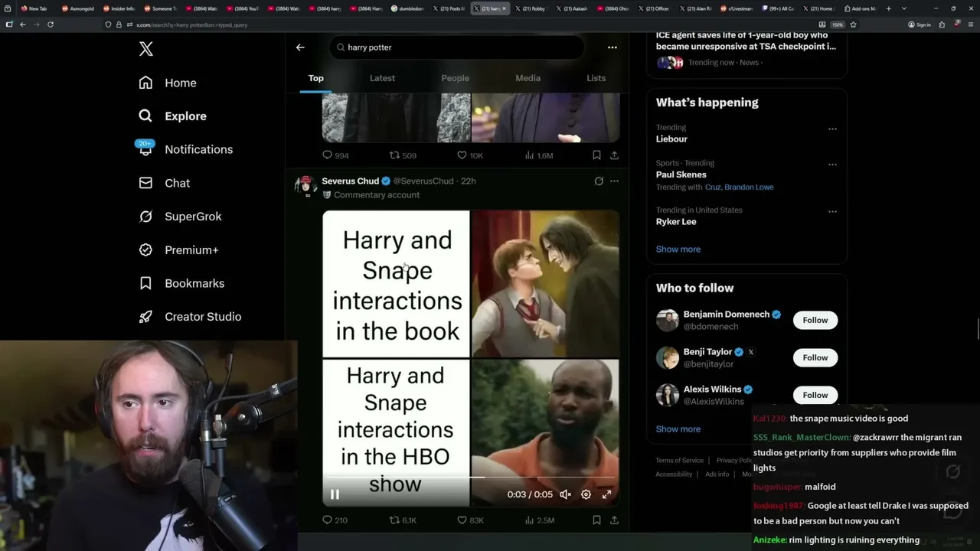Open Bookmarks in the sidebar
The height and width of the screenshot is (551, 980).
click(181, 283)
